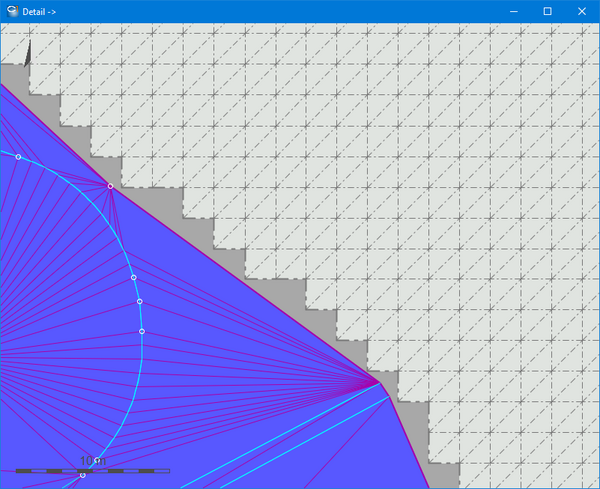Viewport: 600px width, 489px height.
Task: Close the Detail window
Action: click(x=582, y=11)
